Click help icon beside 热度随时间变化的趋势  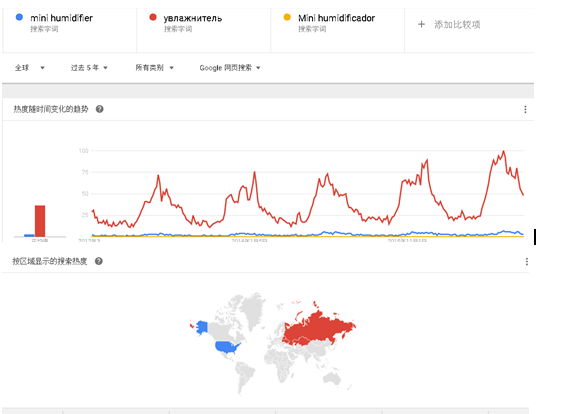[99, 109]
